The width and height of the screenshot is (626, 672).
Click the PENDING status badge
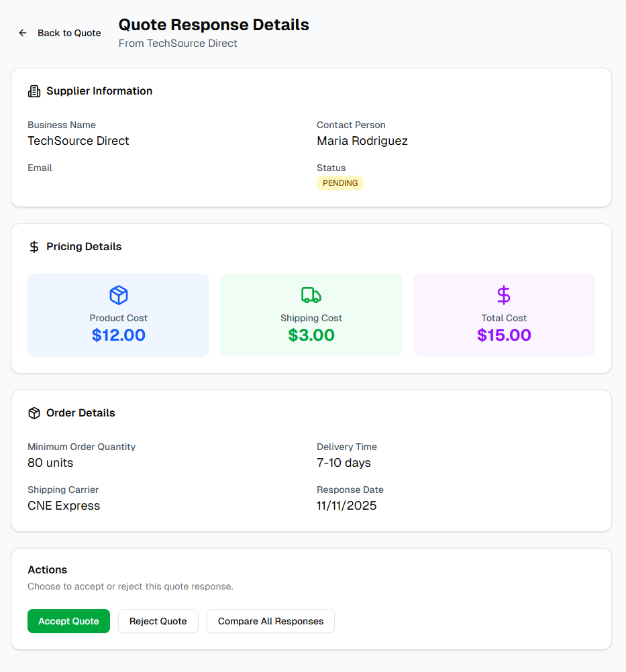point(340,183)
